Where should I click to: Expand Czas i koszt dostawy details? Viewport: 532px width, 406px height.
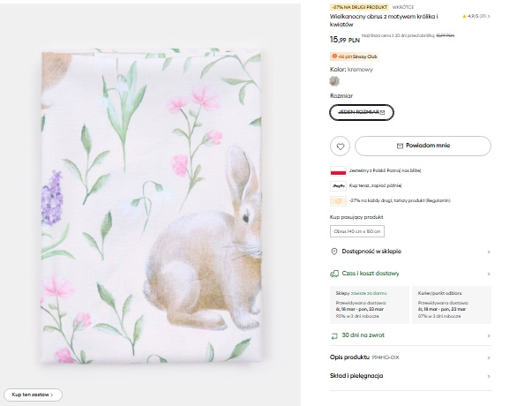pyautogui.click(x=410, y=274)
